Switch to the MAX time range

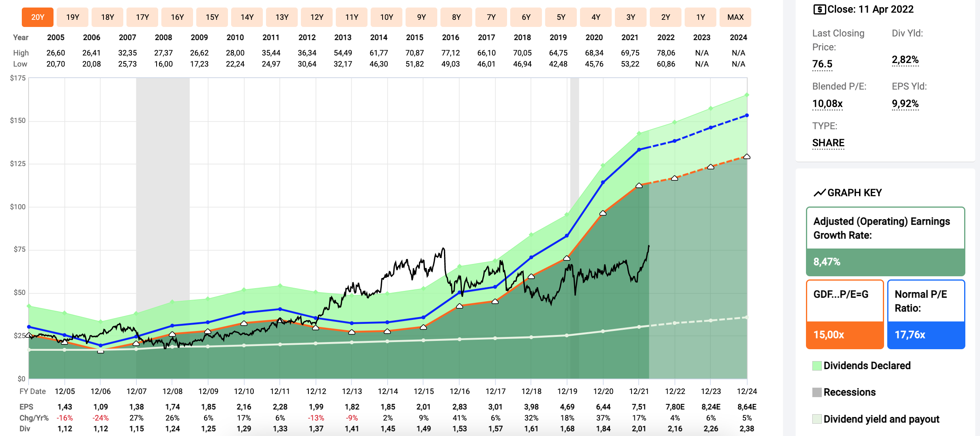tap(735, 17)
